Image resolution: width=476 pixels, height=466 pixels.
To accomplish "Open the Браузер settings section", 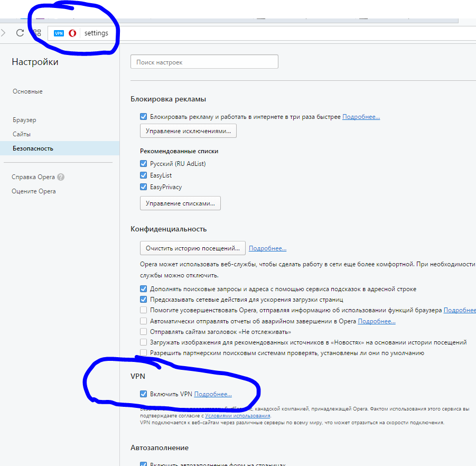I will pos(24,120).
